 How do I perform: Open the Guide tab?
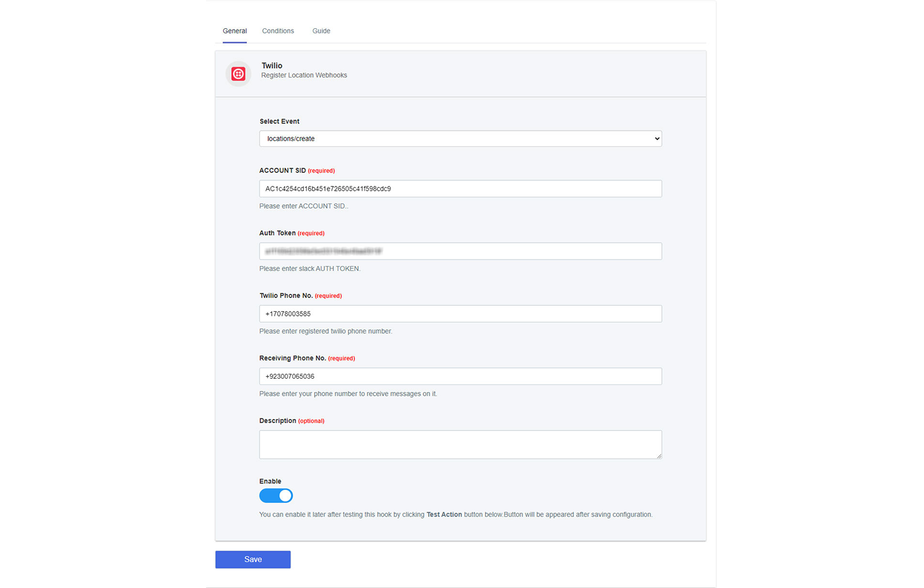(x=321, y=31)
